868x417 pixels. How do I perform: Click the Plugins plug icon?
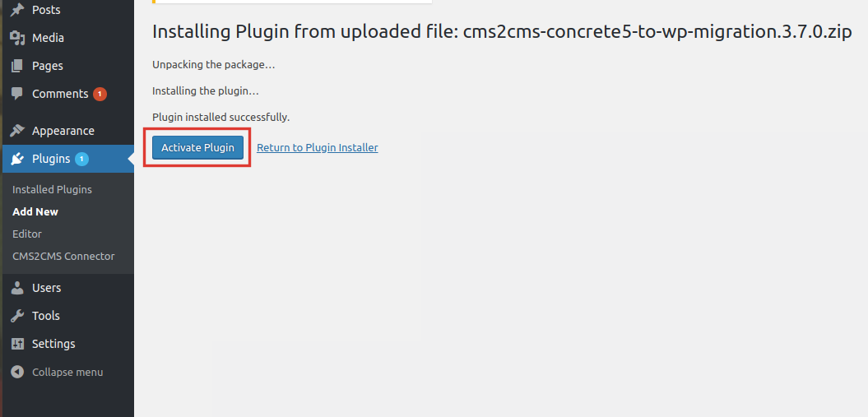(x=18, y=159)
